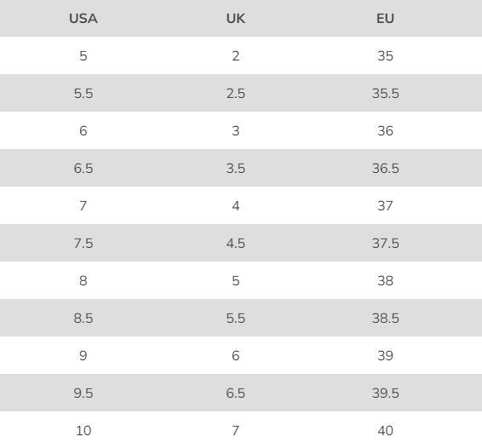
Task: Select UK size 4 cell
Action: pyautogui.click(x=236, y=206)
